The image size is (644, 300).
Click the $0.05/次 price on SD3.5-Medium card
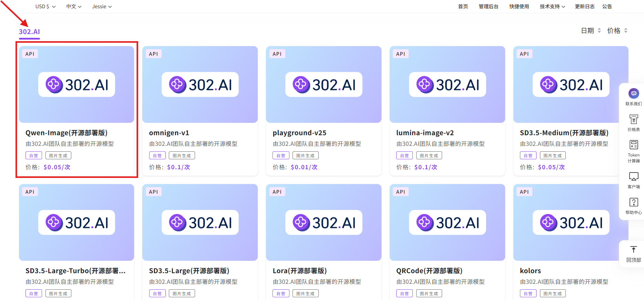[x=551, y=167]
